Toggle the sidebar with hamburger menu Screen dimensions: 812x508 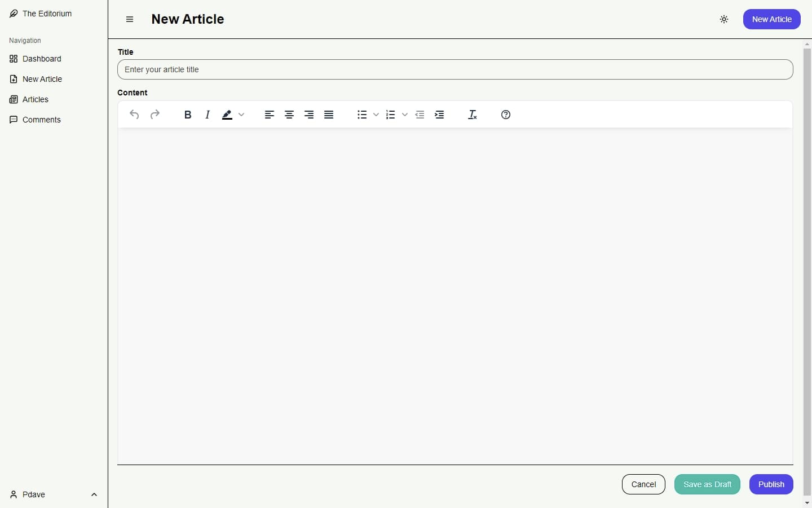click(x=129, y=19)
